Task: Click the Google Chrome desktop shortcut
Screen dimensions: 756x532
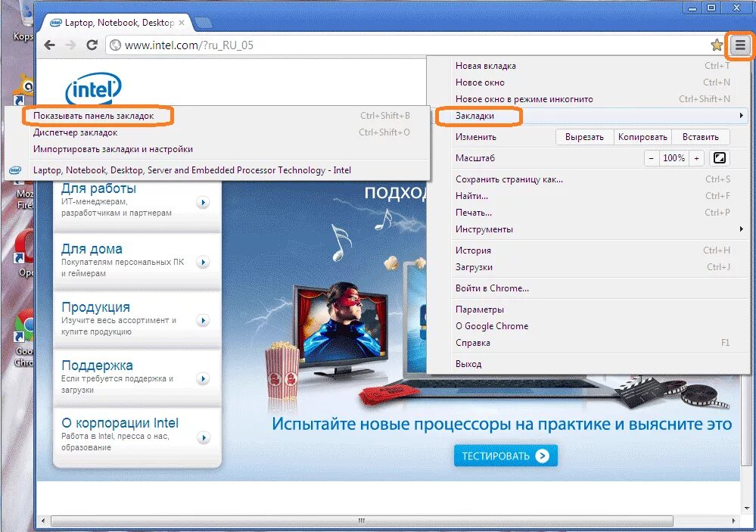Action: (23, 338)
